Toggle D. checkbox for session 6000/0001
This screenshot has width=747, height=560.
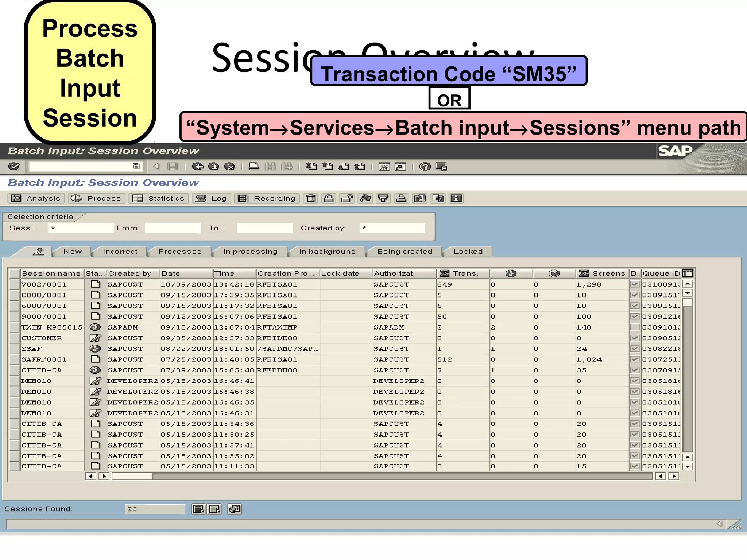pos(635,306)
